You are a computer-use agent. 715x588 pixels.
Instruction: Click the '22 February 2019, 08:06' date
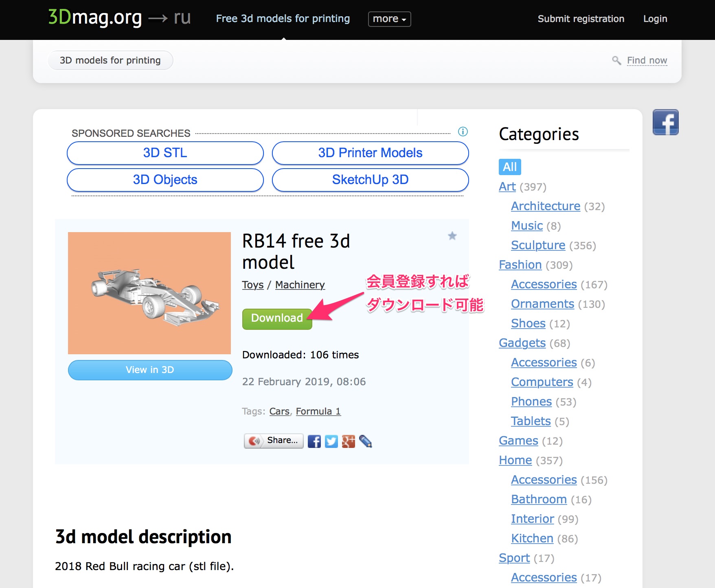coord(304,382)
